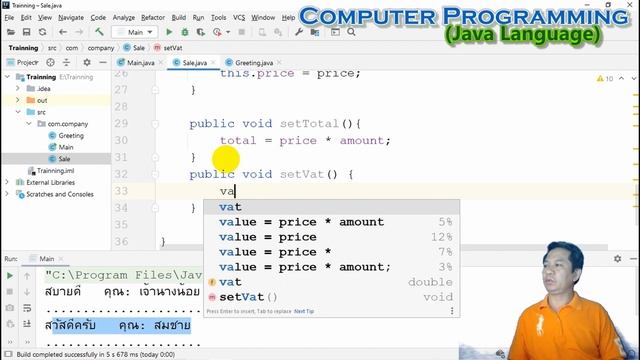The width and height of the screenshot is (640, 360).
Task: Click the locate/select opened file target icon
Action: [50, 62]
